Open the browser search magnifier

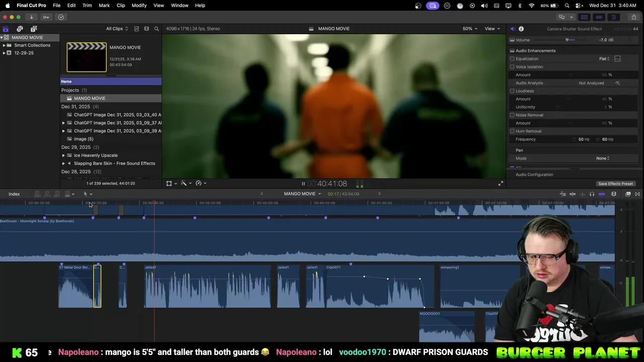tap(156, 29)
